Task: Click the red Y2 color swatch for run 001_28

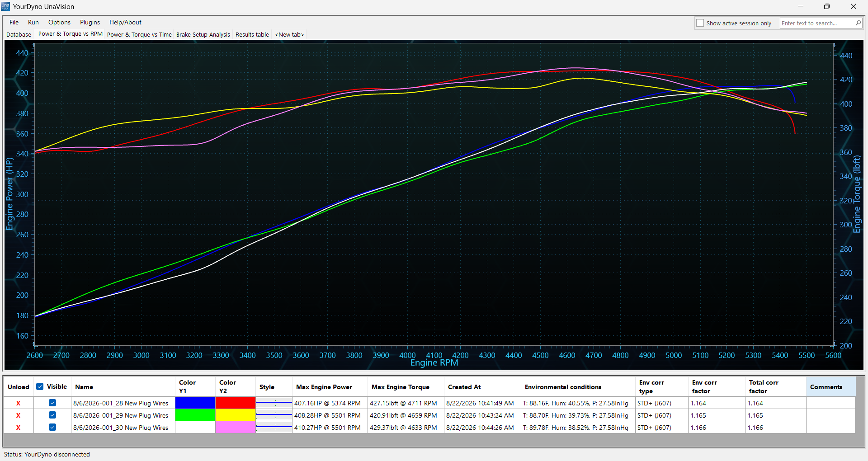Action: (x=236, y=403)
